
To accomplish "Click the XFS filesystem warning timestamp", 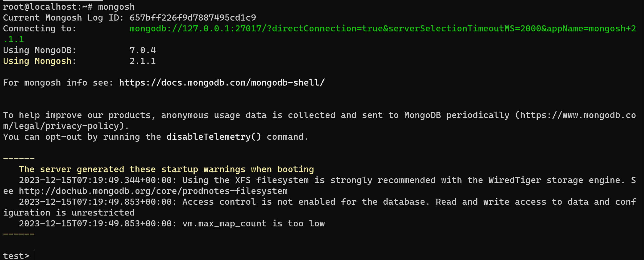I will [97, 180].
